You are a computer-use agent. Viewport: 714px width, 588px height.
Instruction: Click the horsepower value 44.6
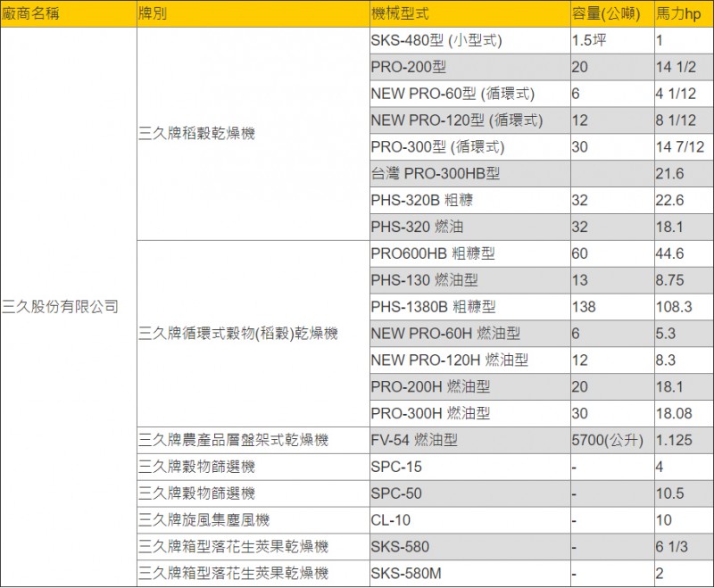684,253
